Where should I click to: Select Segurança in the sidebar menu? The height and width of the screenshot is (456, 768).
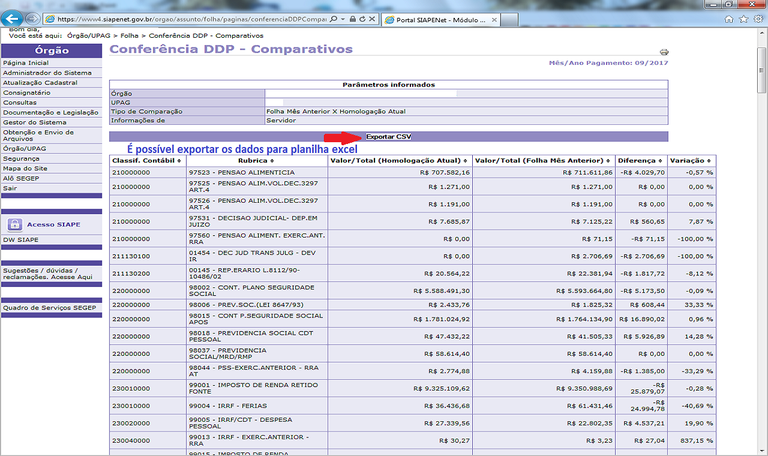[21, 158]
